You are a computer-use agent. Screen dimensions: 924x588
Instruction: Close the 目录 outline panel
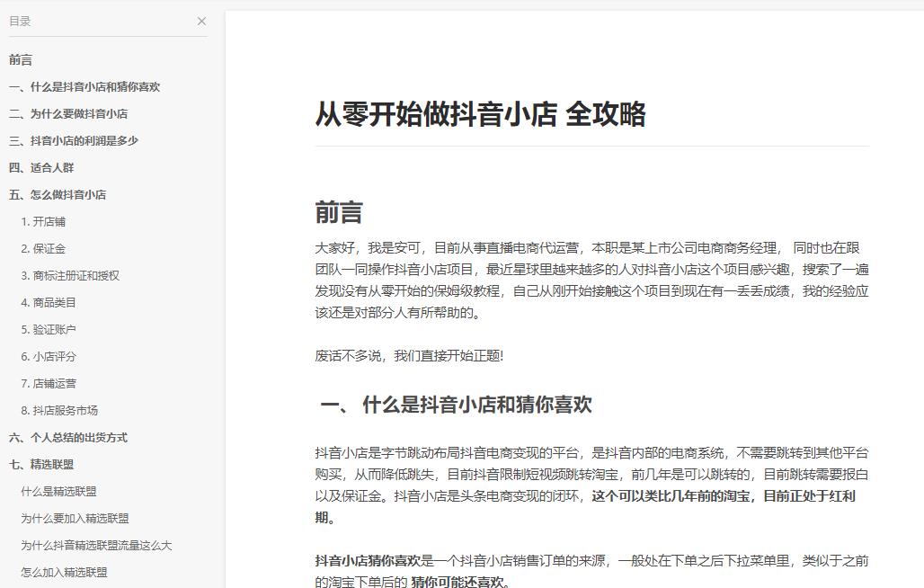coord(201,21)
